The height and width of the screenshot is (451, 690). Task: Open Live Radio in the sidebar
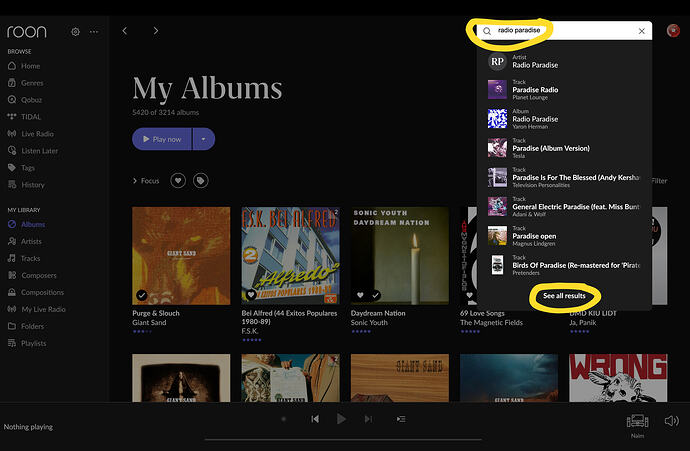pyautogui.click(x=31, y=134)
